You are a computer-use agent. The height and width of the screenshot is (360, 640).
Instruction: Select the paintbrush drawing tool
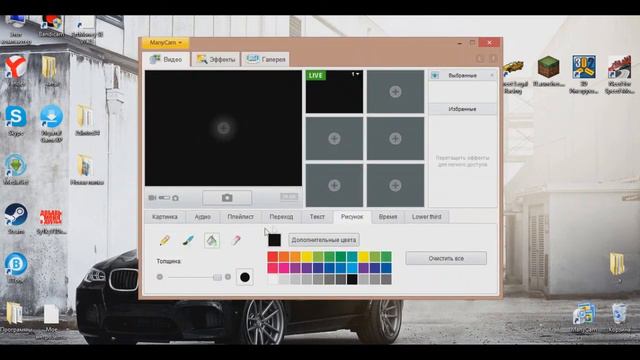188,240
